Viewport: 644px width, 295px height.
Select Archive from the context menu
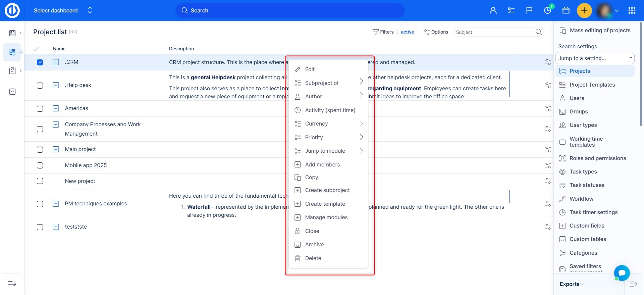(x=314, y=245)
